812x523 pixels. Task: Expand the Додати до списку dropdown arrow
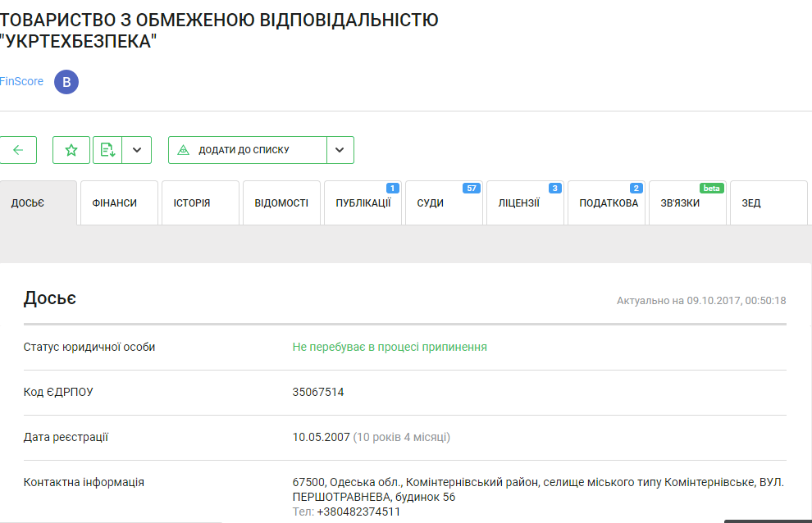pos(340,150)
